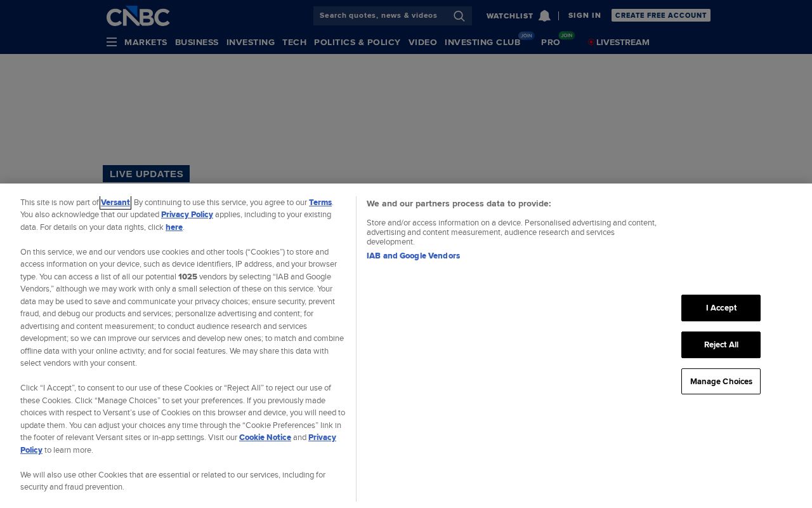The image size is (812, 508).
Task: Click the red Livestream dot icon
Action: (591, 42)
